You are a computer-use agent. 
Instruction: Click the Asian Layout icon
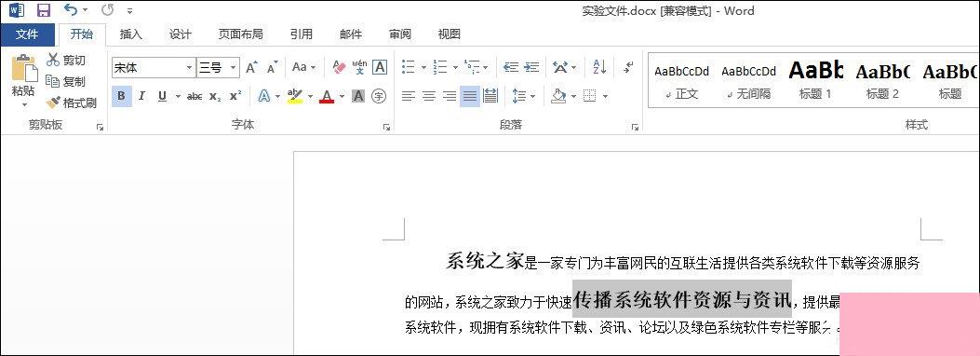[x=560, y=67]
